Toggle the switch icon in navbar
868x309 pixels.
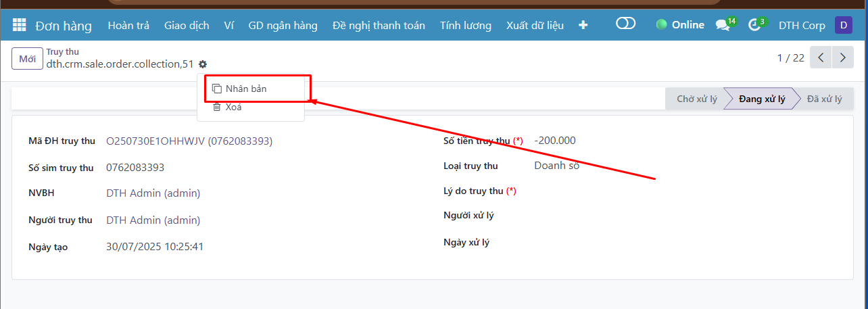[626, 24]
